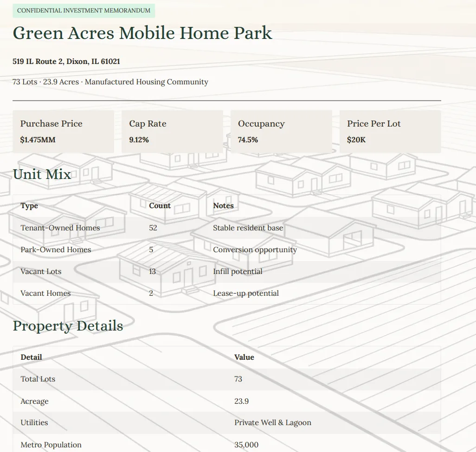The width and height of the screenshot is (476, 452).
Task: Select the 74.5% occupancy value
Action: coord(248,140)
